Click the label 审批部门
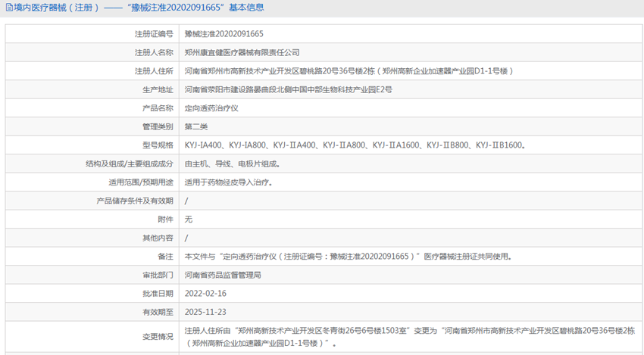Image resolution: width=644 pixels, height=355 pixels. (x=158, y=275)
